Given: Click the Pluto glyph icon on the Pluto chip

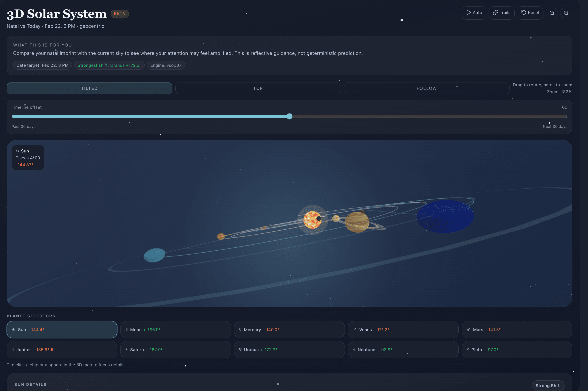Looking at the screenshot, I should tap(468, 350).
